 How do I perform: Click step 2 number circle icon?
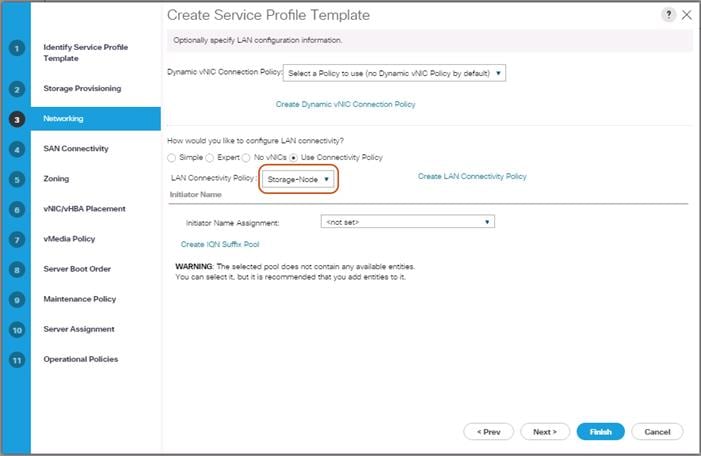point(16,89)
